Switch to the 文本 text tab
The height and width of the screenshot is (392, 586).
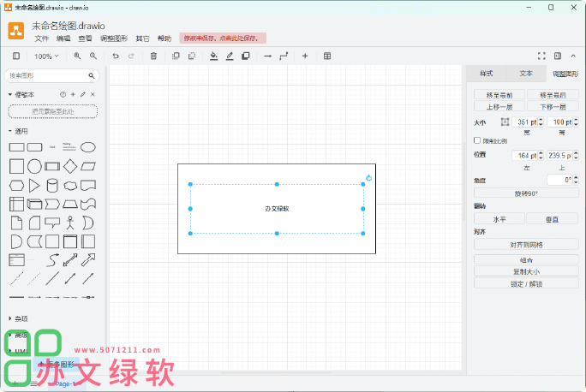(x=526, y=74)
